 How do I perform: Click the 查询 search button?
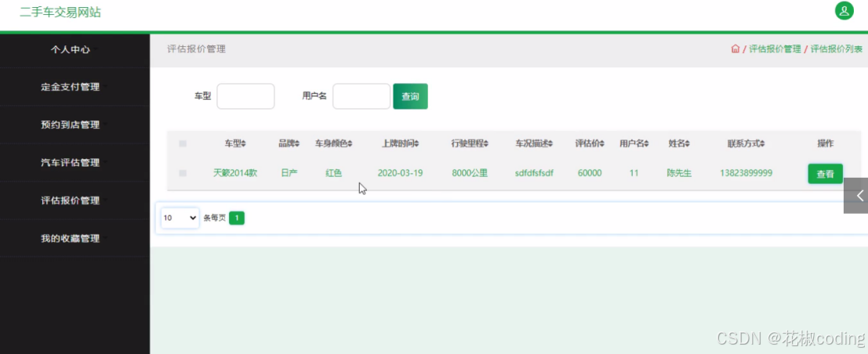[410, 96]
